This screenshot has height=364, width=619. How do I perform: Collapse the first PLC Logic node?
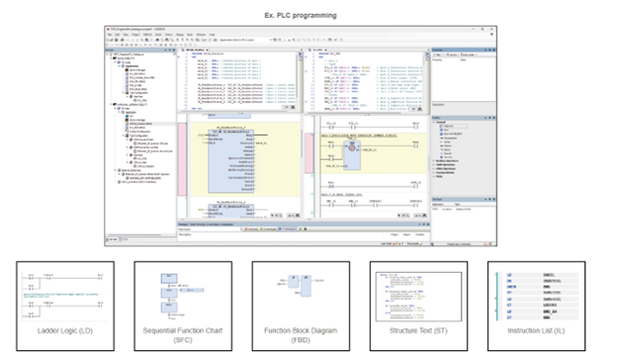tap(115, 62)
